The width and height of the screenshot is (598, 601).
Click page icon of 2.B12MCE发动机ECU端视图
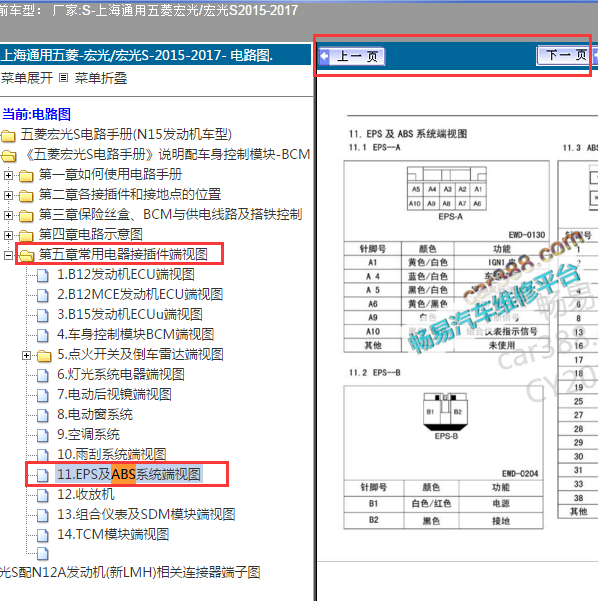tap(43, 296)
